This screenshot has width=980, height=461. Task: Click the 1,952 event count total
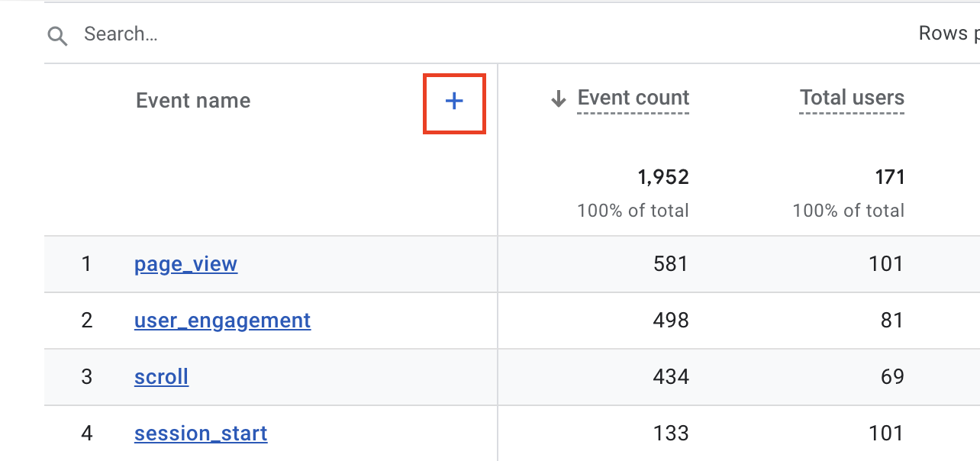pyautogui.click(x=663, y=178)
